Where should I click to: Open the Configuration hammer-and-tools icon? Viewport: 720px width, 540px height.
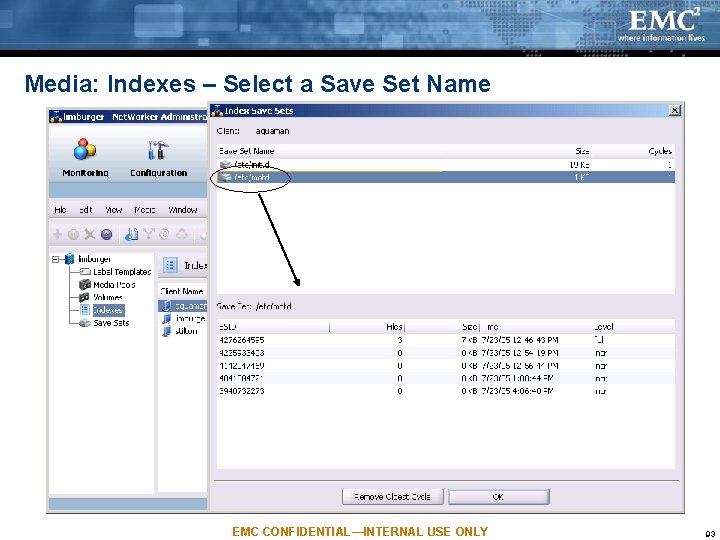coord(158,150)
